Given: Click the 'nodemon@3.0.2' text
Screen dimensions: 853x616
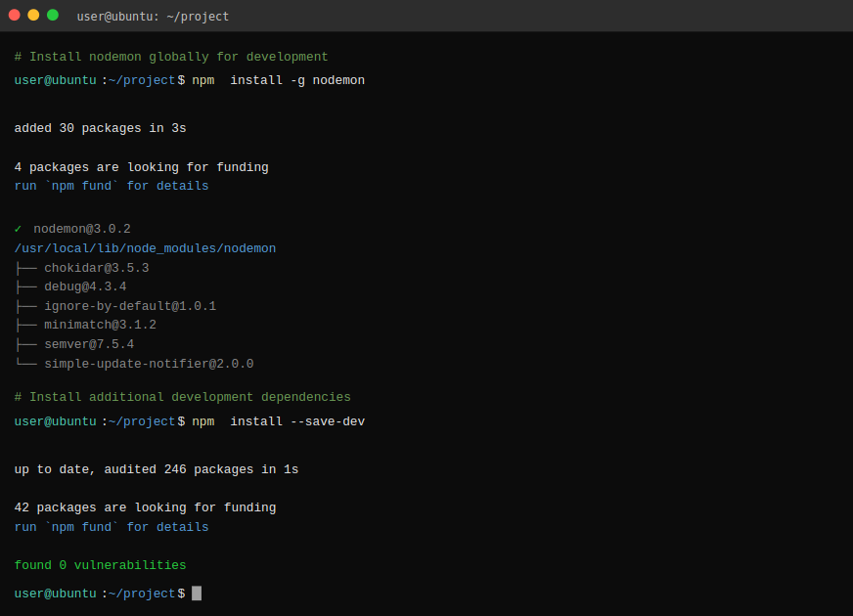Looking at the screenshot, I should click(82, 229).
